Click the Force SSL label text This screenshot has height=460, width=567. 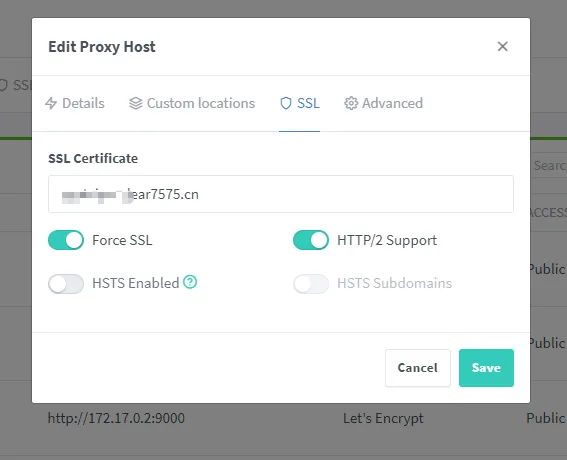(122, 240)
